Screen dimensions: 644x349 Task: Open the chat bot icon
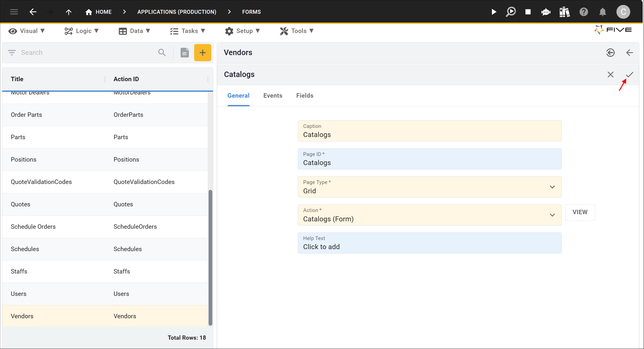pos(546,12)
